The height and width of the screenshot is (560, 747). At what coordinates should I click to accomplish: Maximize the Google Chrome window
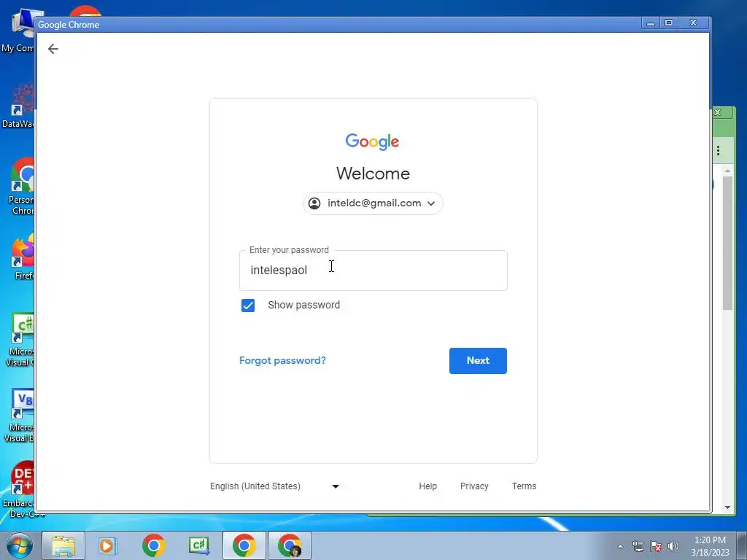[669, 23]
